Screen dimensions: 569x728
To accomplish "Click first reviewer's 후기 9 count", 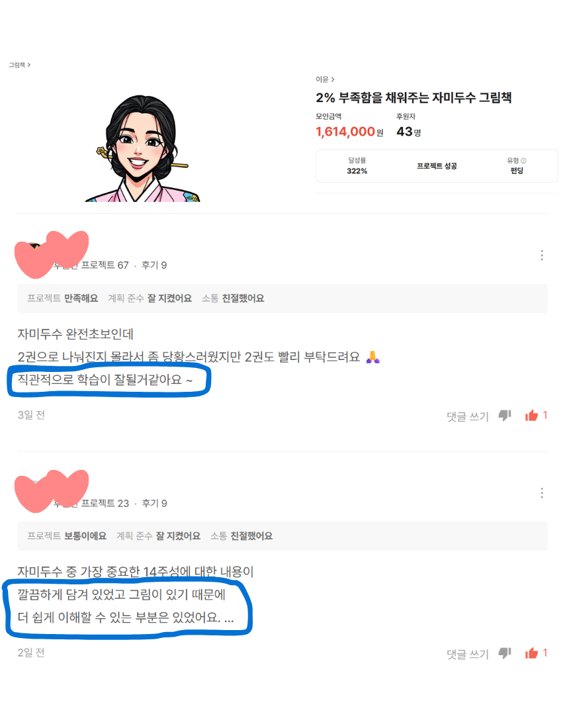I will (154, 265).
